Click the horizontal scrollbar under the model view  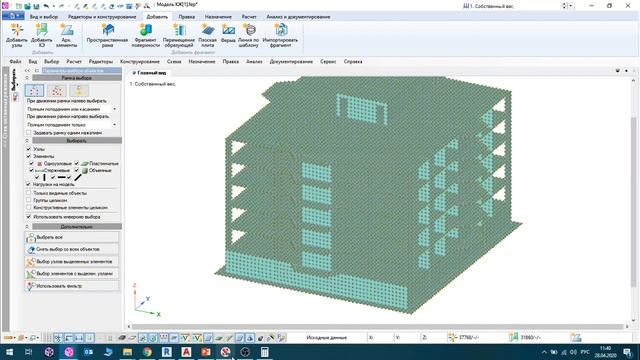point(378,326)
